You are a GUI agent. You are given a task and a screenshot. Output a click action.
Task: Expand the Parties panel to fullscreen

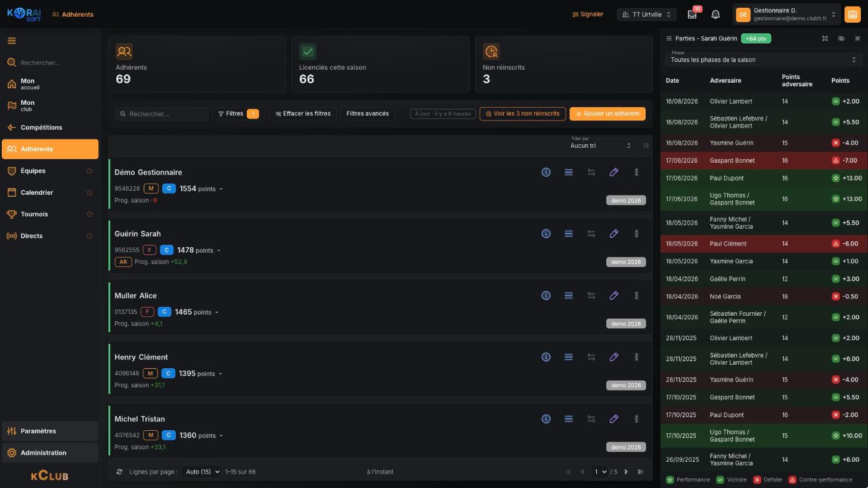[824, 38]
